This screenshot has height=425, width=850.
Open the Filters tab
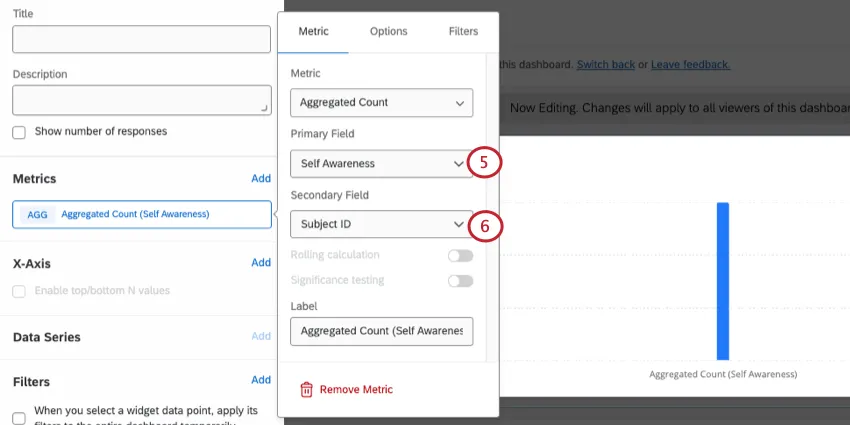tap(463, 32)
